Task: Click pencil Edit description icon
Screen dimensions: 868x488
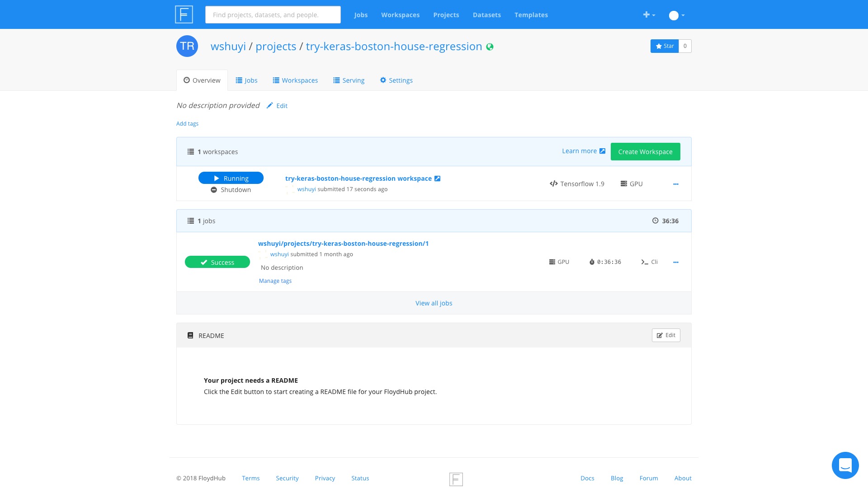Action: pos(270,106)
